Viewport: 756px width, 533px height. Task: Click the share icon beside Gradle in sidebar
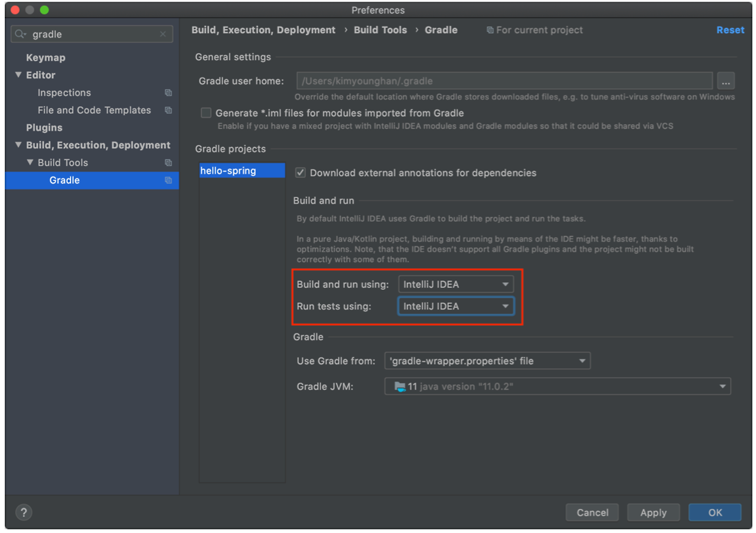pyautogui.click(x=168, y=181)
